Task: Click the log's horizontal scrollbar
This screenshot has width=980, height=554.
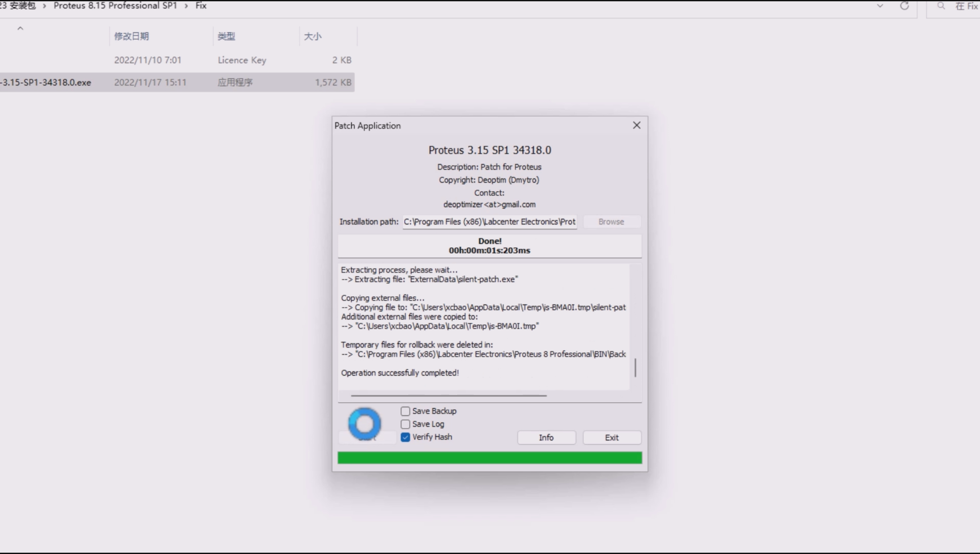Action: coord(449,396)
